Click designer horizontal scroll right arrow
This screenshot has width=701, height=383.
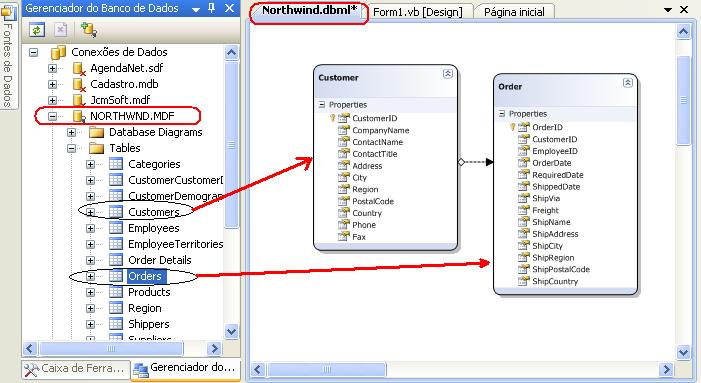tap(666, 369)
